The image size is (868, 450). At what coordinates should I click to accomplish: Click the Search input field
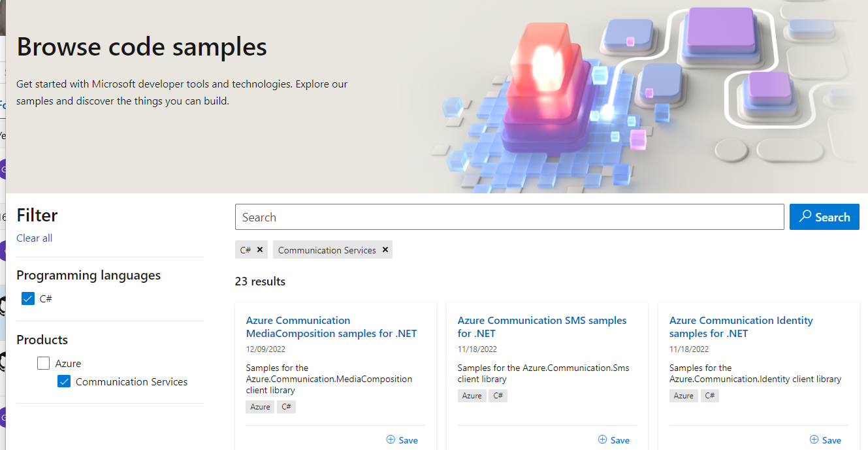[x=509, y=217]
